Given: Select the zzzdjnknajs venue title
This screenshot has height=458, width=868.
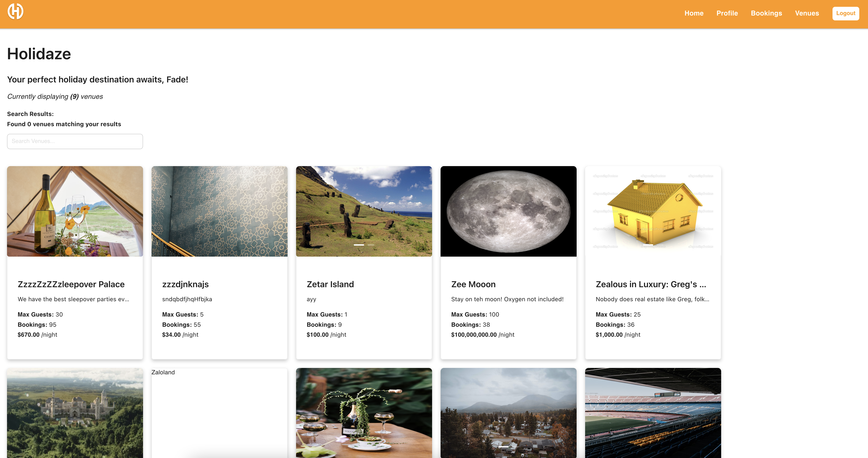Looking at the screenshot, I should pyautogui.click(x=185, y=284).
